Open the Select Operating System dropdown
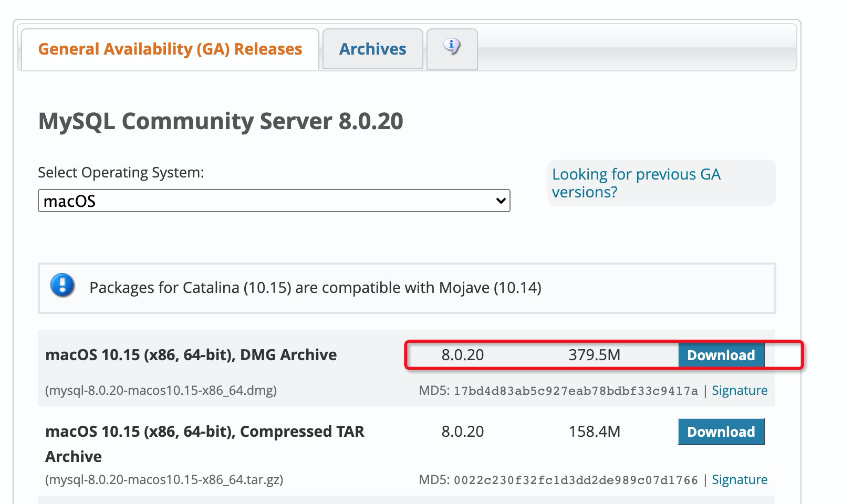The height and width of the screenshot is (504, 853). pyautogui.click(x=273, y=201)
